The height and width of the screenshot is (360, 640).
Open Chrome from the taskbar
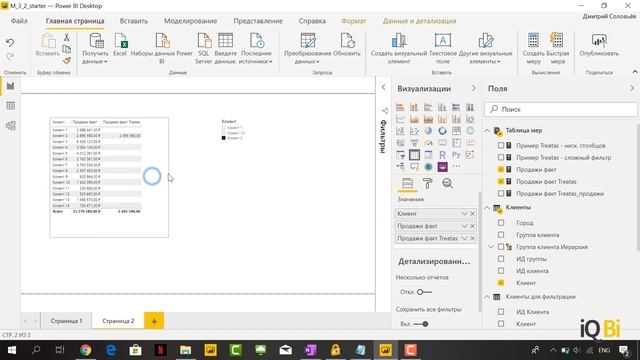(85, 350)
